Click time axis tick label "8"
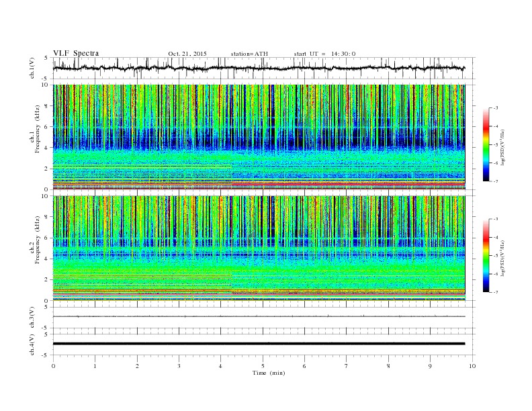Viewport: 532px width, 411px height. click(388, 366)
